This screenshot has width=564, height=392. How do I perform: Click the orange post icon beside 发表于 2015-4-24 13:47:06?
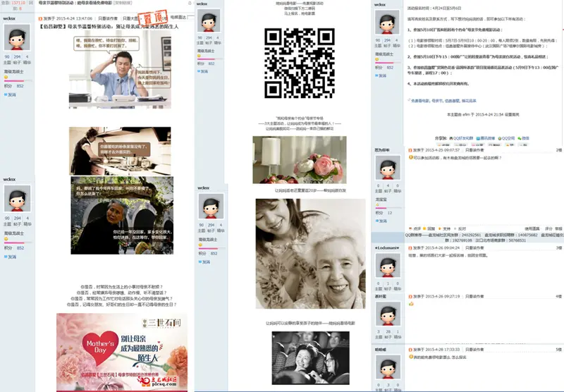coord(40,19)
